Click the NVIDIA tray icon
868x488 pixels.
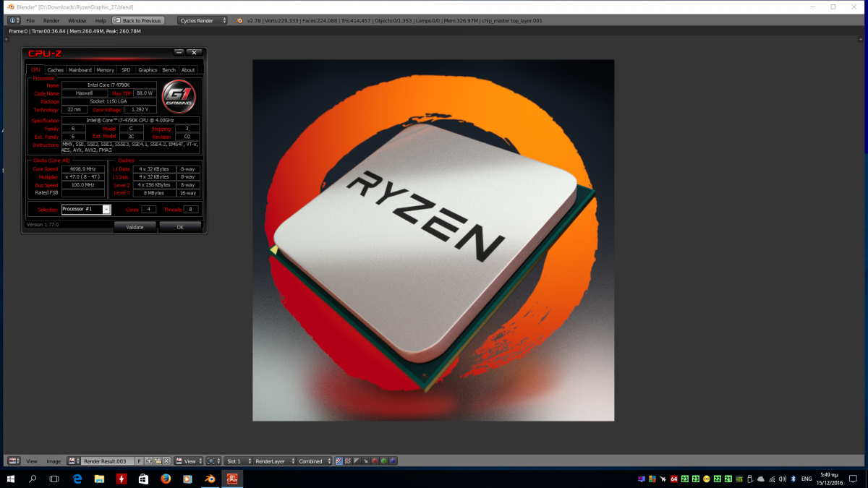[739, 479]
